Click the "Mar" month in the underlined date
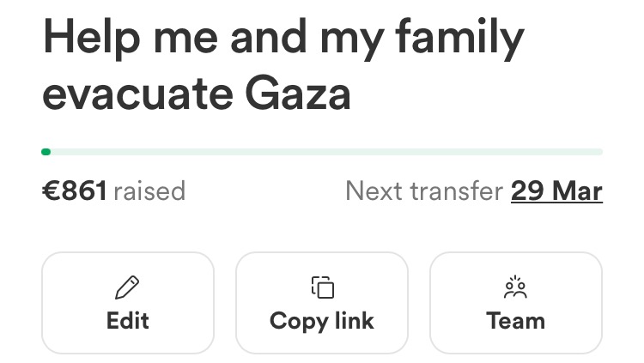 coord(577,191)
